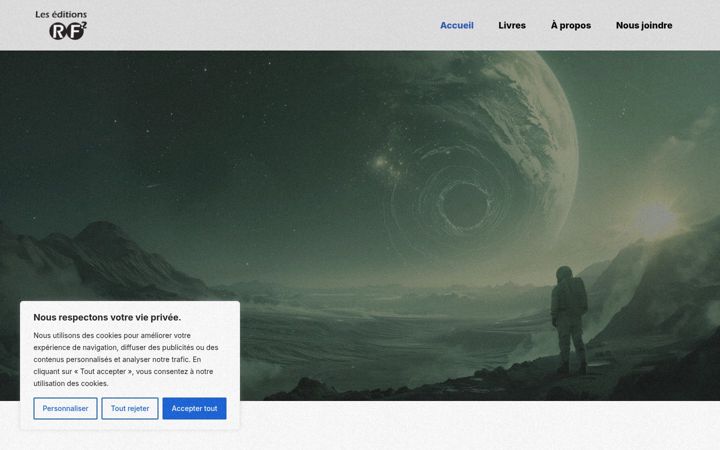Image resolution: width=720 pixels, height=450 pixels.
Task: Open the À propos page
Action: (571, 25)
